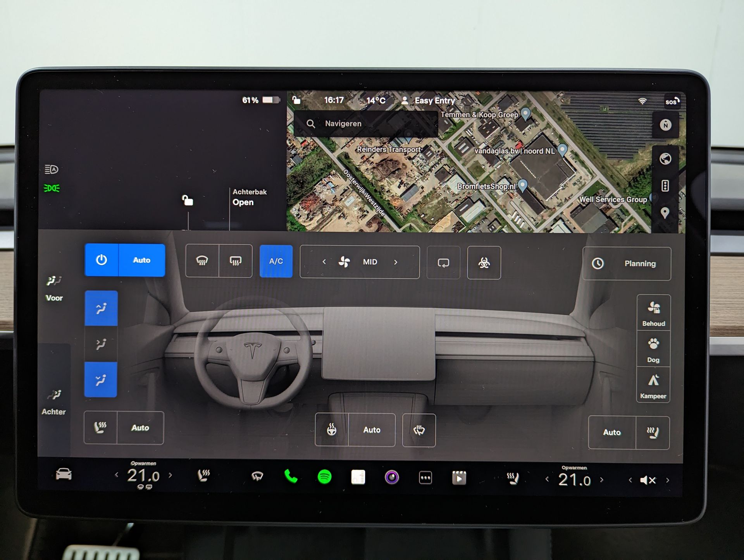Turn off climate with power button
The width and height of the screenshot is (744, 560).
[102, 260]
